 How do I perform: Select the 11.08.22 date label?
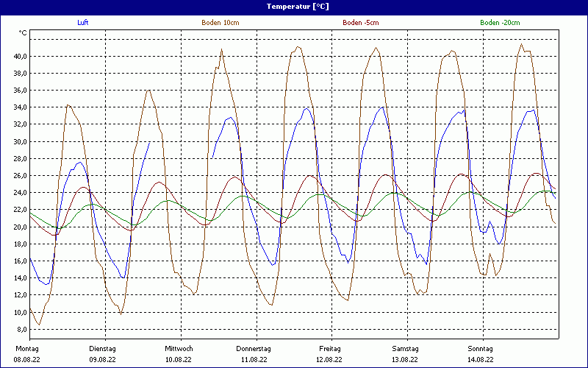point(254,360)
